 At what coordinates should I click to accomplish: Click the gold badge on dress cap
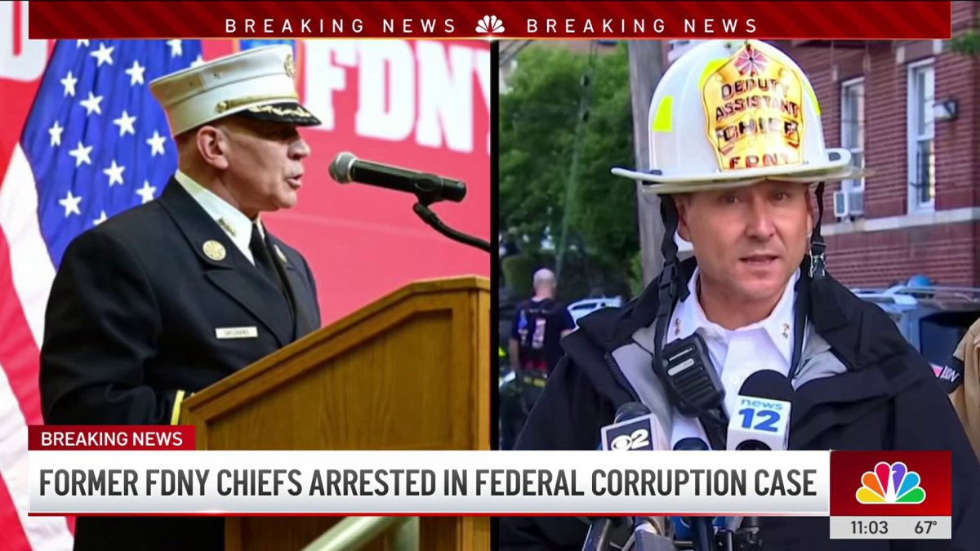[x=289, y=64]
